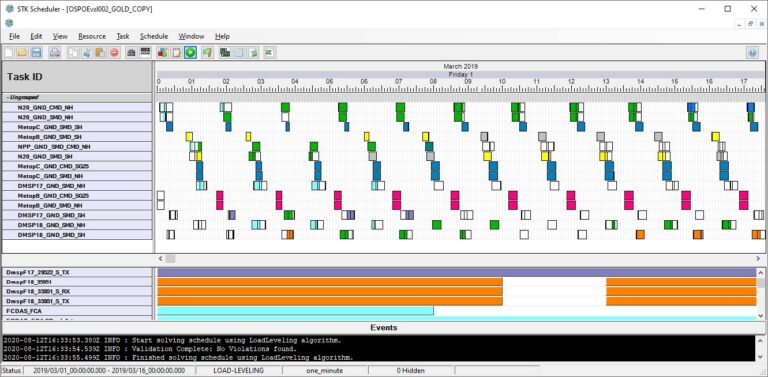Select the MetopB_GND_CMD_SG25 task row
Image resolution: width=768 pixels, height=377 pixels.
77,195
